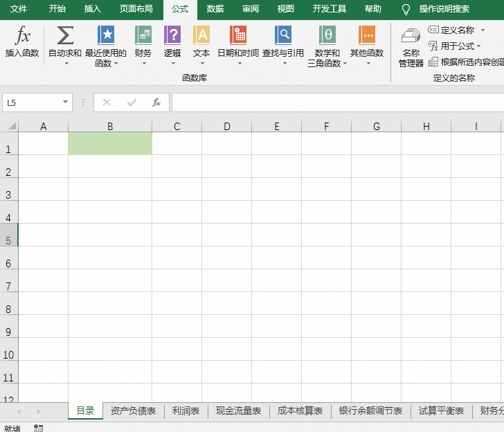Expand the Logical (逻辑) dropdown arrow
The image size is (504, 432).
(173, 63)
